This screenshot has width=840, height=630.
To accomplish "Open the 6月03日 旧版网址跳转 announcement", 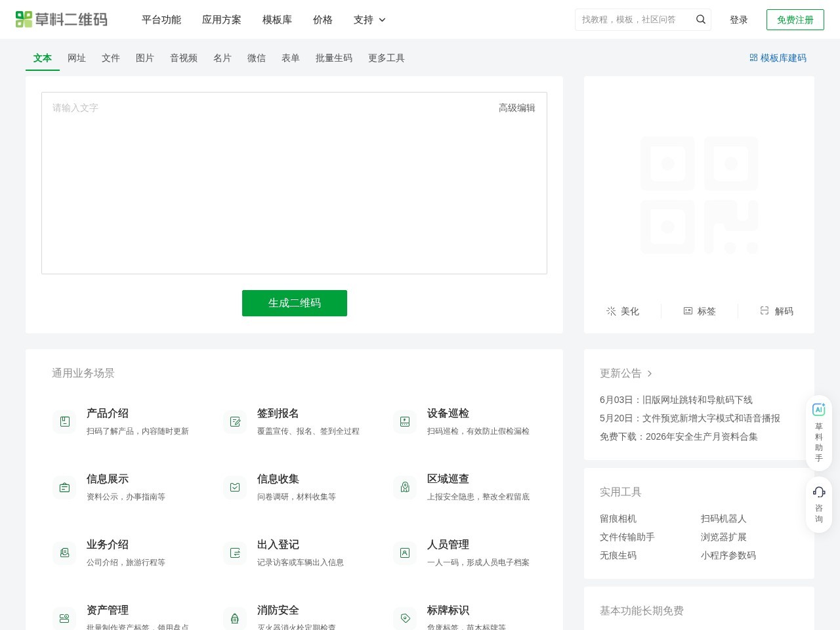I will (x=676, y=400).
